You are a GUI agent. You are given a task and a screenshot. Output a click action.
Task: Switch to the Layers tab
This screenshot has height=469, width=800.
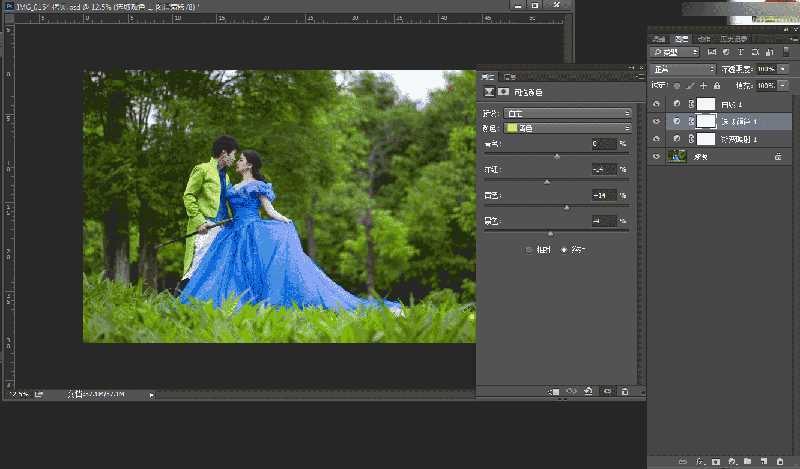click(682, 38)
